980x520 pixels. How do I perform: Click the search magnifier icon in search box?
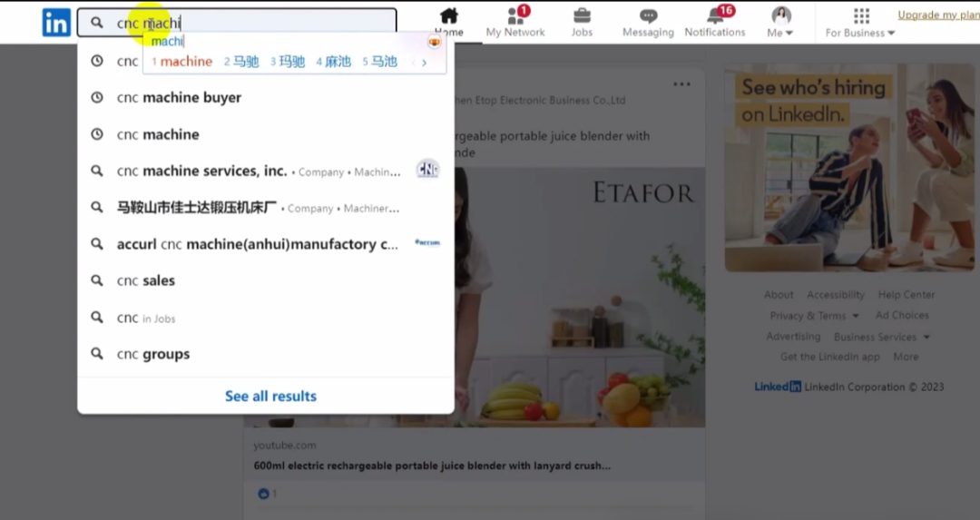click(x=96, y=23)
